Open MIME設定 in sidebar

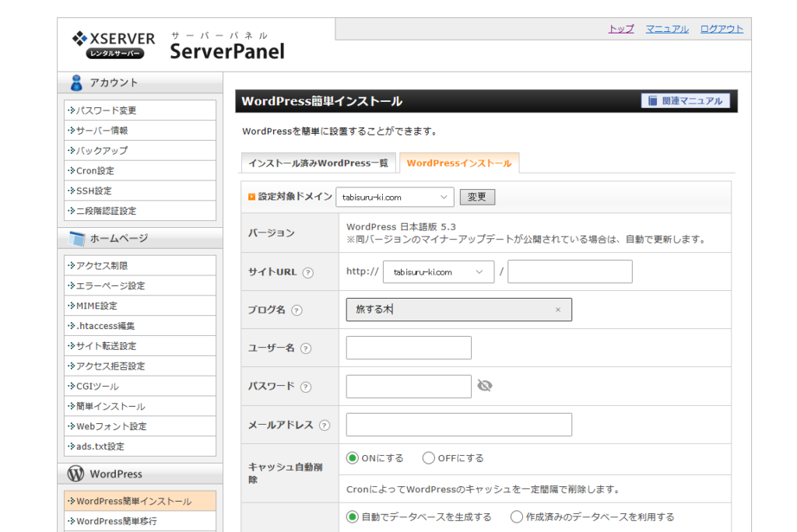click(x=140, y=306)
